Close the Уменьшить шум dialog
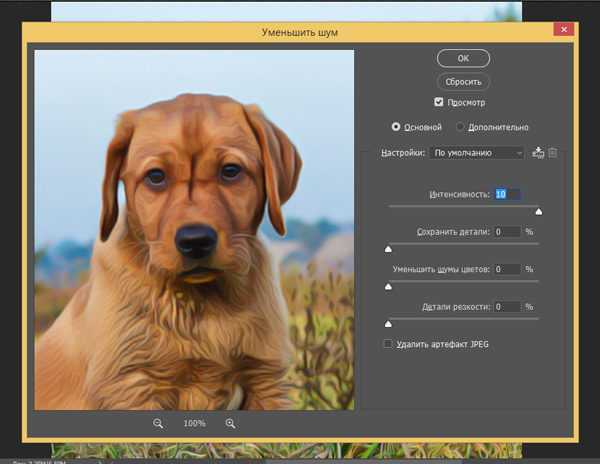Screen dimensions: 600x464 pyautogui.click(x=564, y=29)
